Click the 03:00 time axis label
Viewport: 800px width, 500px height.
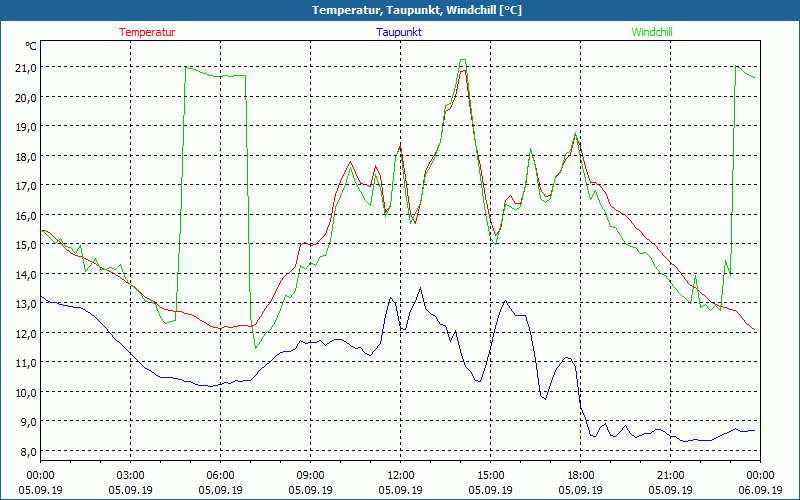coord(131,476)
